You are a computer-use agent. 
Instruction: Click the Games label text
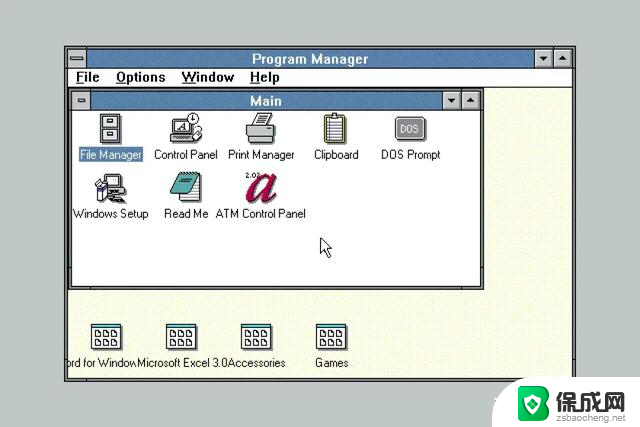click(331, 363)
